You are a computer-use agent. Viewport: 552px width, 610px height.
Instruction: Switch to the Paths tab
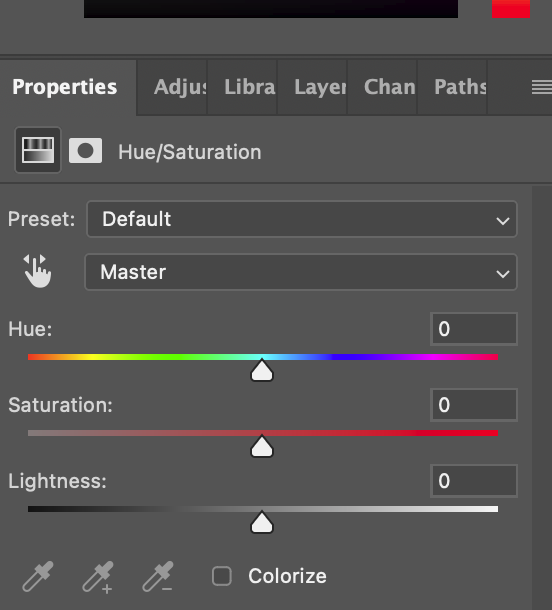tap(452, 87)
